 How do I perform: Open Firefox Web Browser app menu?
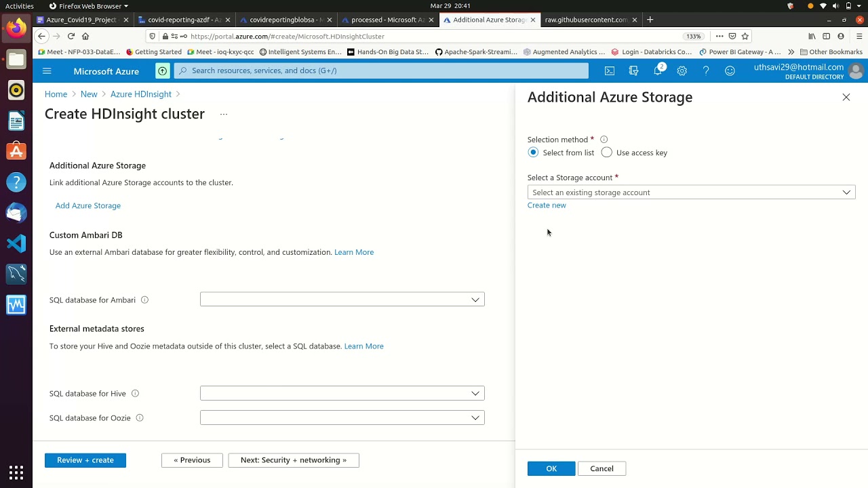coord(89,6)
